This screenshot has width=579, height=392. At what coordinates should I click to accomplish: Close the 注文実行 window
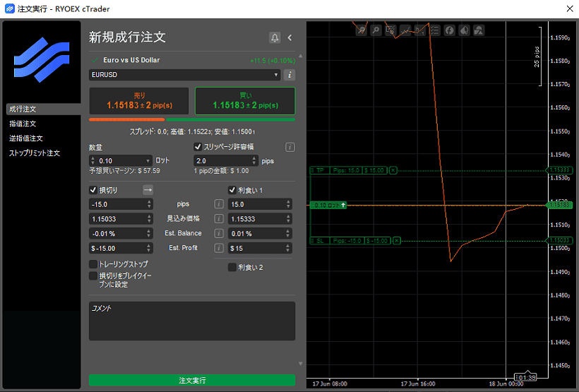570,8
